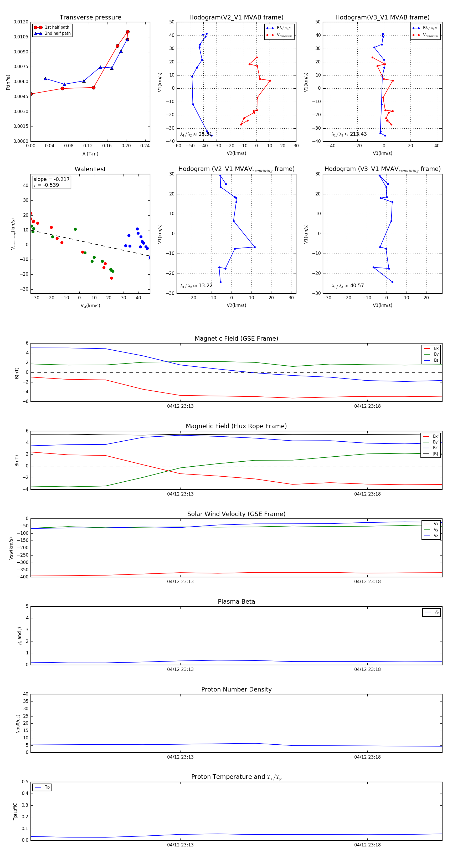Select the By' legend entry

(x=431, y=442)
